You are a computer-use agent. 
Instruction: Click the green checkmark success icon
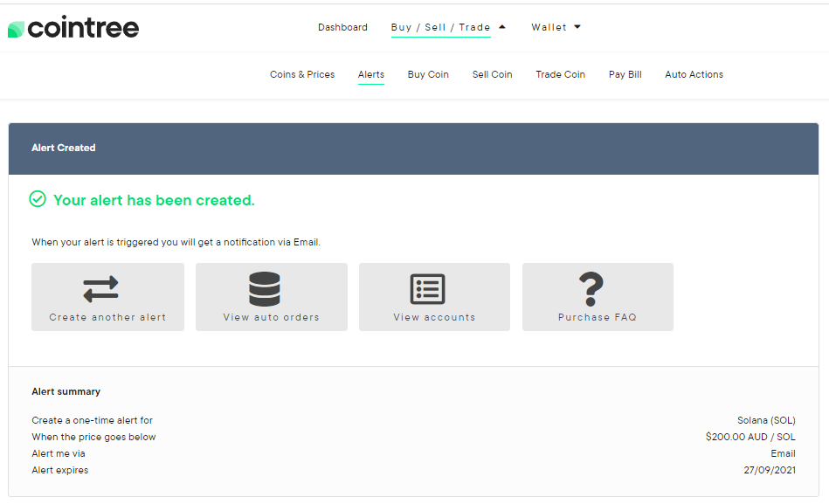(38, 199)
